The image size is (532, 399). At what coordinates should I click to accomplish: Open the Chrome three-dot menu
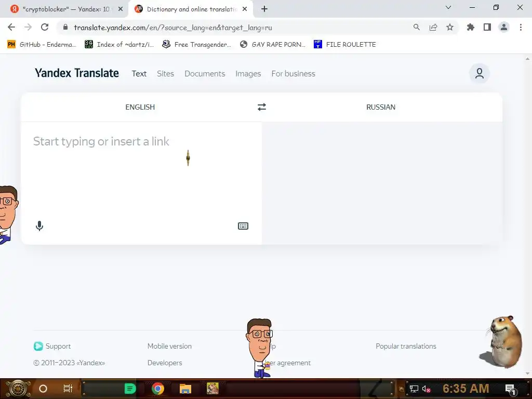click(521, 27)
